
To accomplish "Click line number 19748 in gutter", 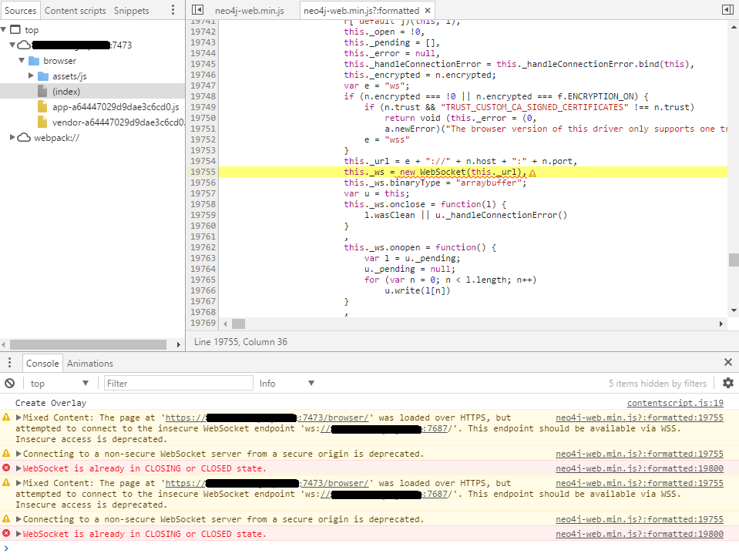I will 203,96.
